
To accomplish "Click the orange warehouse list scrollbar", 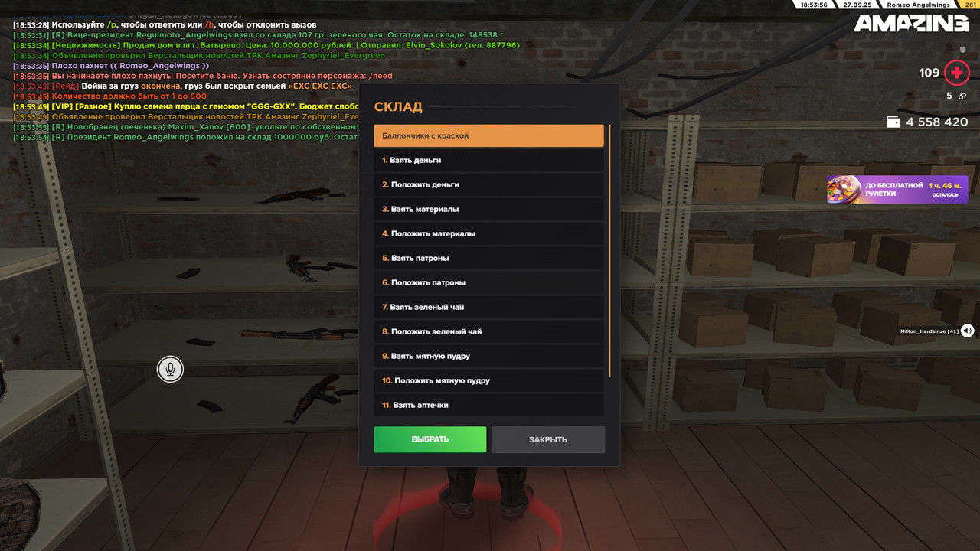I will click(609, 250).
